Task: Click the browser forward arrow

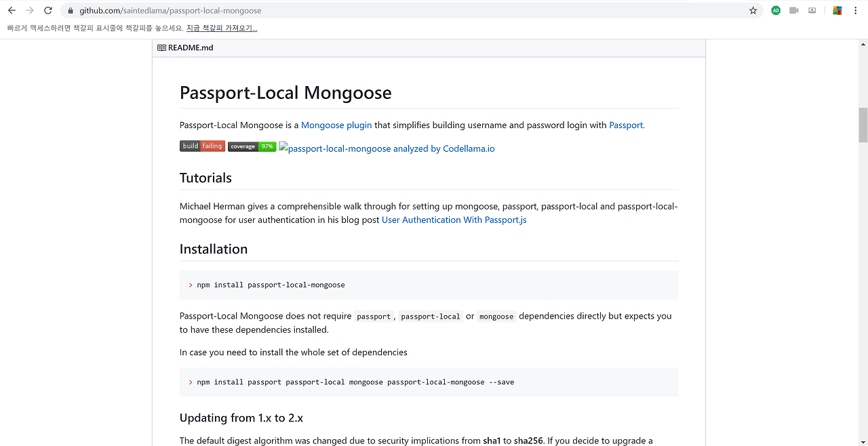Action: coord(30,10)
